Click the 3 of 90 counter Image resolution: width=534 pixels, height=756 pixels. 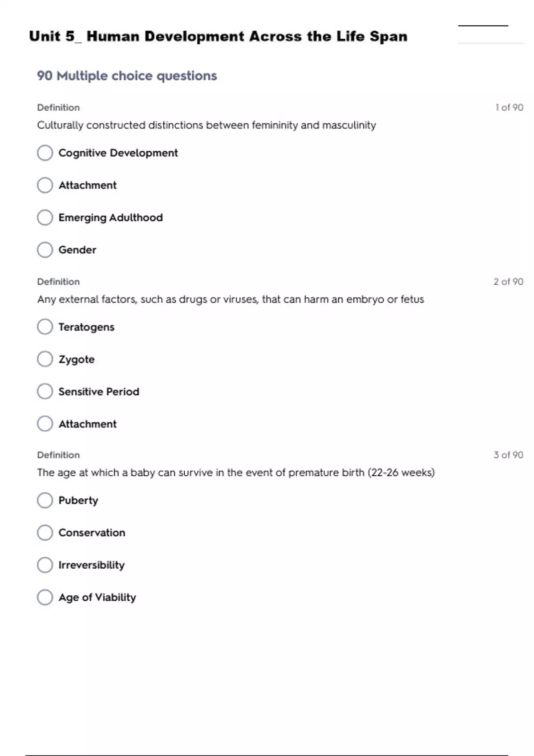click(x=508, y=455)
